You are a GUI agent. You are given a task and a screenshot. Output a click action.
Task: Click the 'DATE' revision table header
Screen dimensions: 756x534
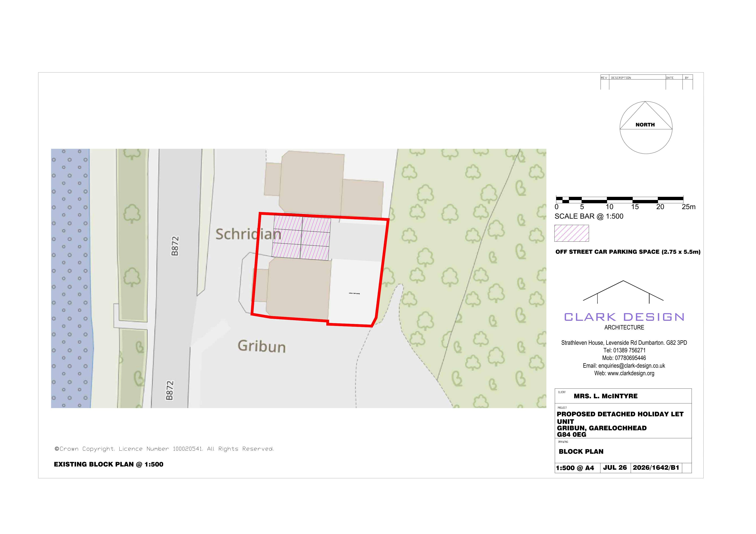click(670, 78)
